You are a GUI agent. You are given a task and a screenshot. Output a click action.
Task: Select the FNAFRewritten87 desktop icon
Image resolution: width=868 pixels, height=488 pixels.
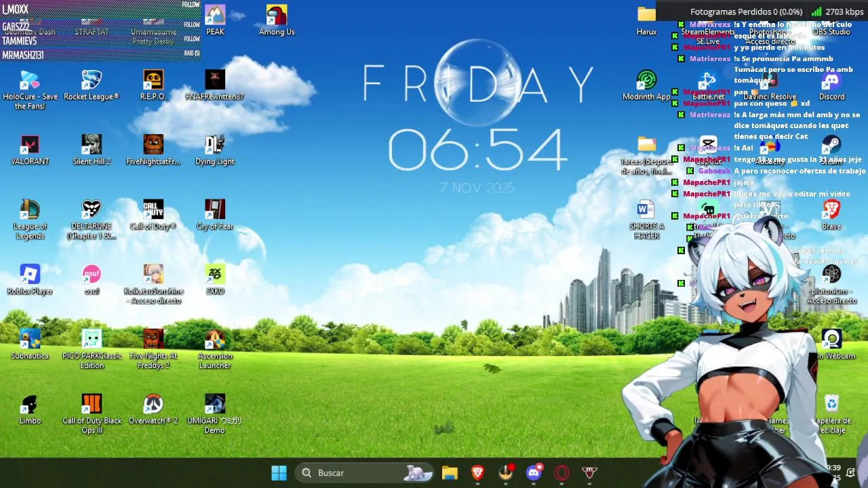[215, 85]
